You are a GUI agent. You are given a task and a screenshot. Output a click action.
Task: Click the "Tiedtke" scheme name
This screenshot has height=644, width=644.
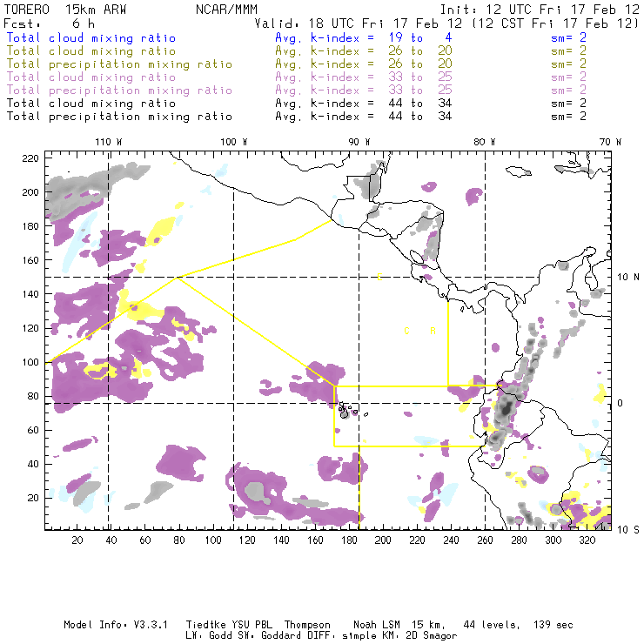pyautogui.click(x=205, y=625)
